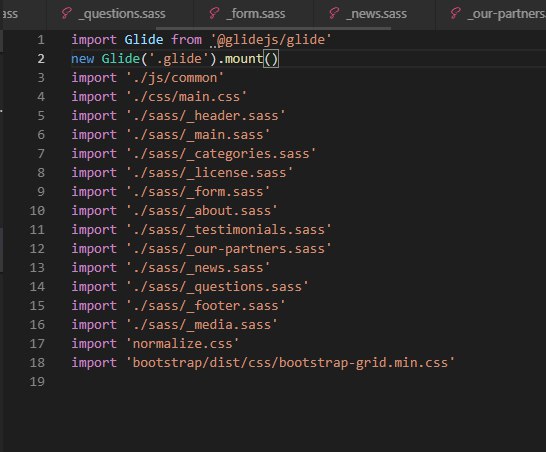Click line number 19 in the gutter
Screen dimensions: 546x452
click(x=37, y=382)
